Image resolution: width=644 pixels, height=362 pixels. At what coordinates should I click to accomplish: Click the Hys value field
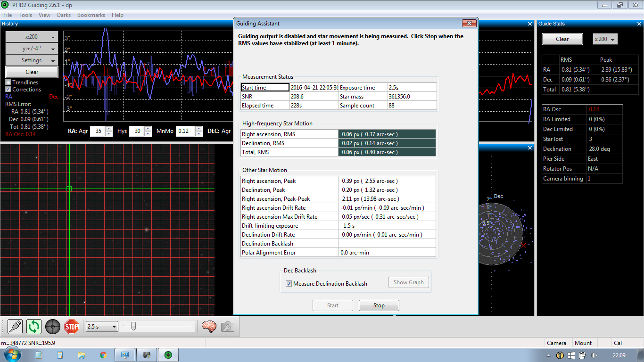click(137, 131)
